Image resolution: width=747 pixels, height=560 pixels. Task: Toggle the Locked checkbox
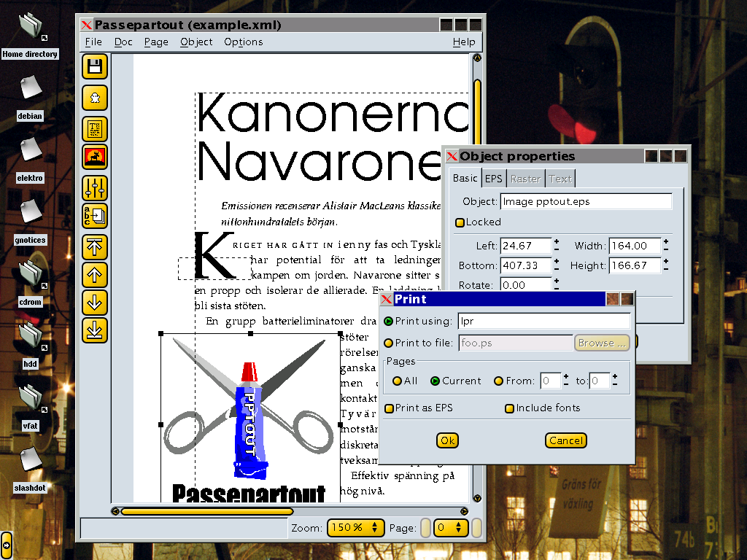click(460, 222)
